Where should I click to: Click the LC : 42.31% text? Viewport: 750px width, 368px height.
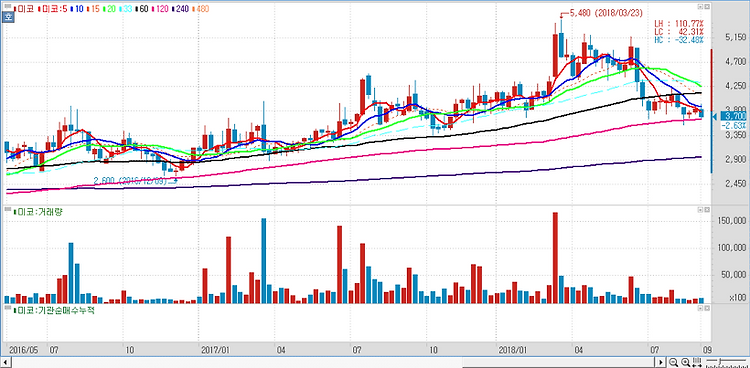pyautogui.click(x=679, y=32)
